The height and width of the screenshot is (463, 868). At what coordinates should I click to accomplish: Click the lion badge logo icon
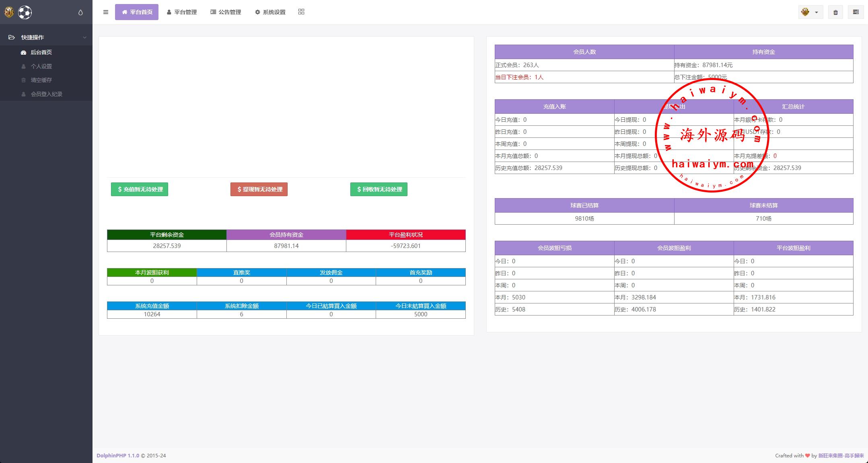(x=9, y=12)
